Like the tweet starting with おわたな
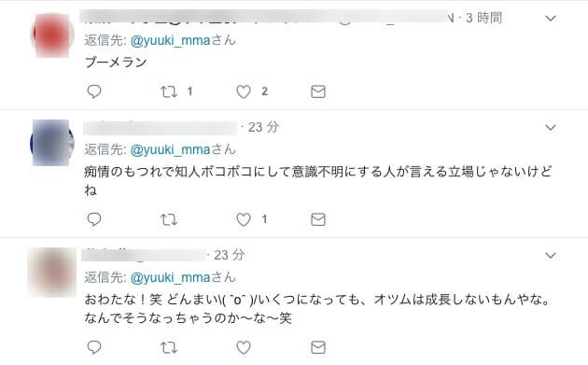This screenshot has height=365, width=588. coord(244,347)
